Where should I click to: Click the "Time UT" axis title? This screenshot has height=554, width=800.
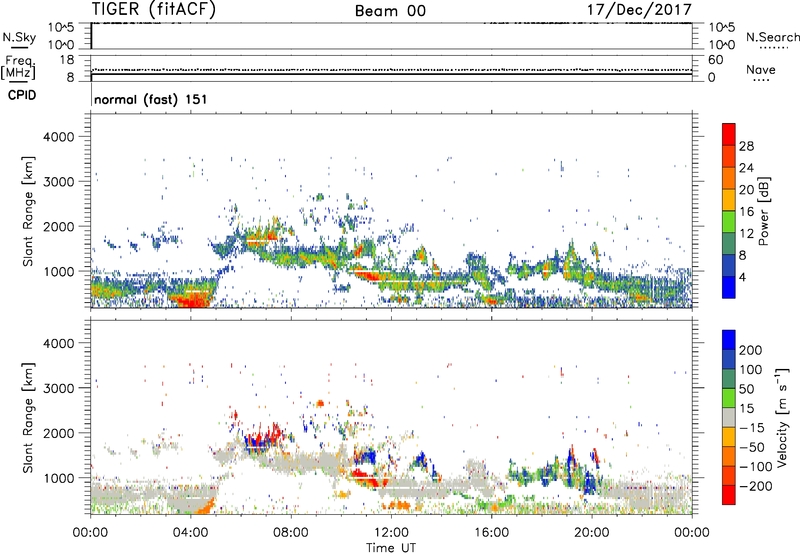point(391,547)
